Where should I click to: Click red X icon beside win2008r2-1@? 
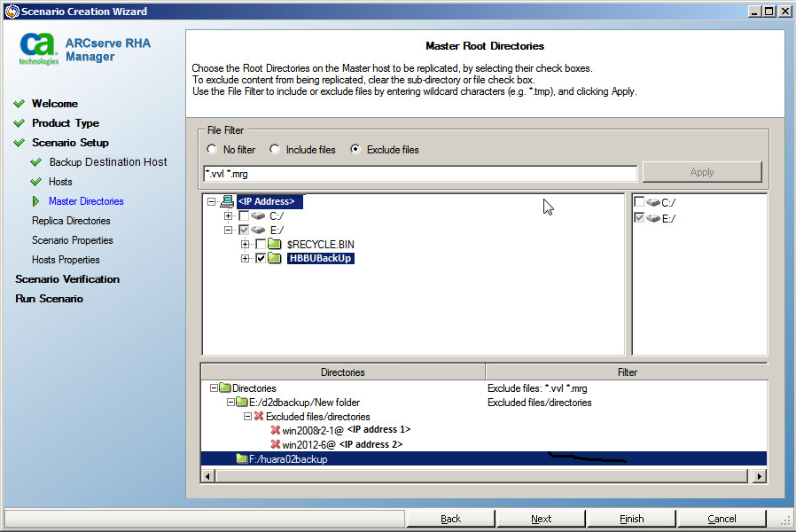[276, 430]
